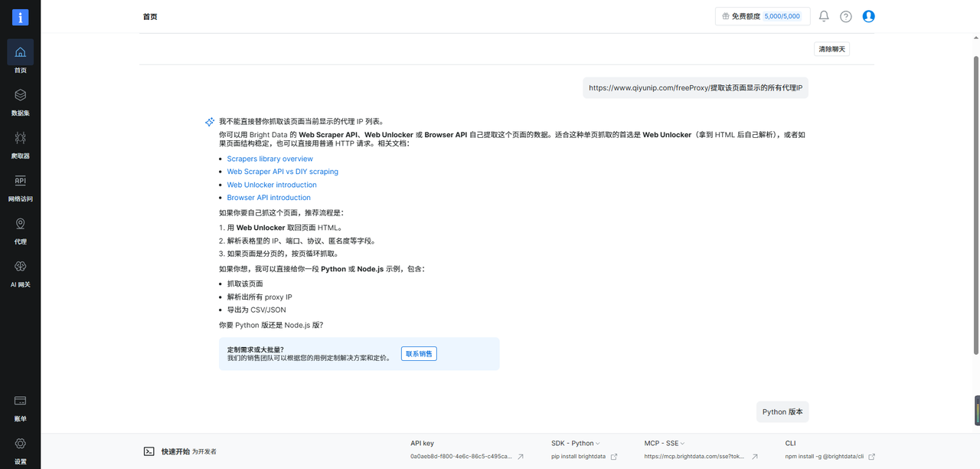
Task: Open the 数据集 datasets sidebar icon
Action: tap(20, 95)
